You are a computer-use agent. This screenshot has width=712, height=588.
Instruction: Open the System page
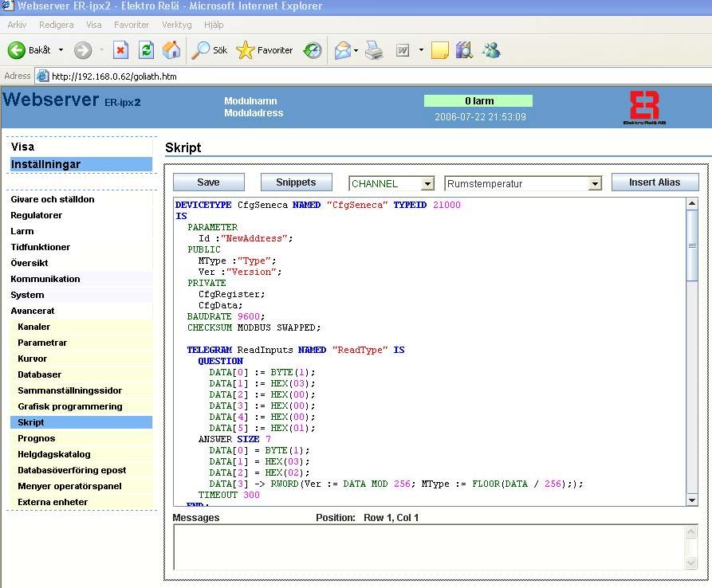pos(81,295)
